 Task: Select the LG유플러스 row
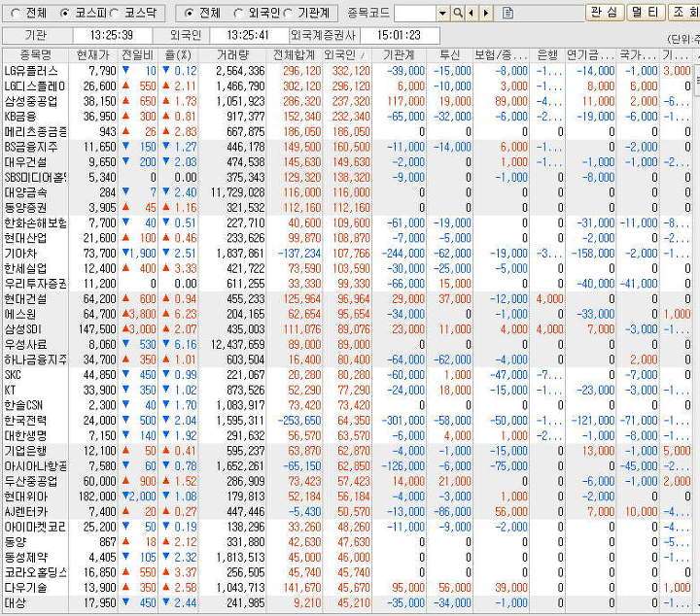click(348, 71)
